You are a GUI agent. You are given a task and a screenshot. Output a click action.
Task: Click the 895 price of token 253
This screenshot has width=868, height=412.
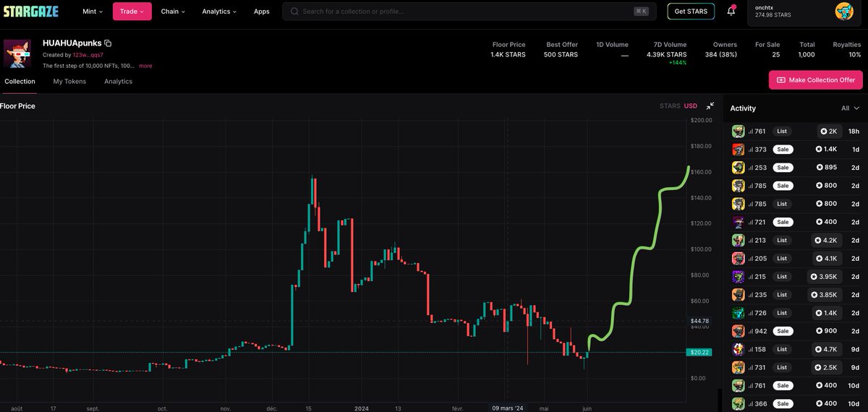pos(827,168)
